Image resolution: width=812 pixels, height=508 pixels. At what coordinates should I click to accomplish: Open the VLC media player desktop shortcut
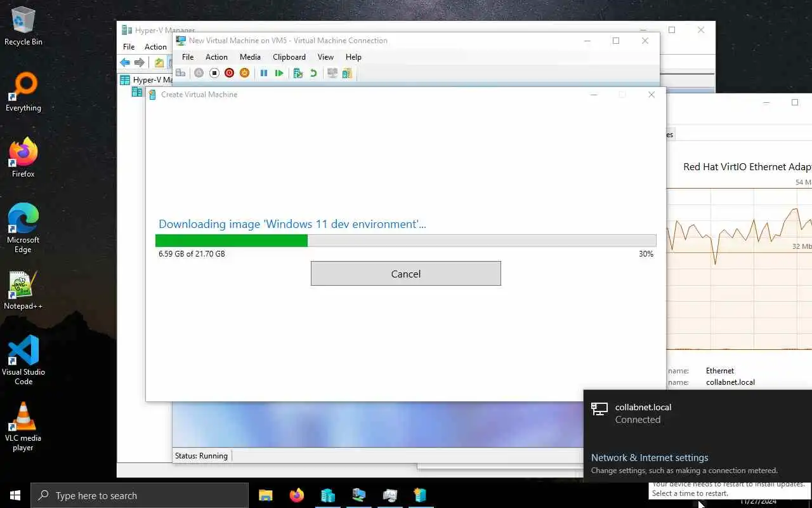coord(23,426)
